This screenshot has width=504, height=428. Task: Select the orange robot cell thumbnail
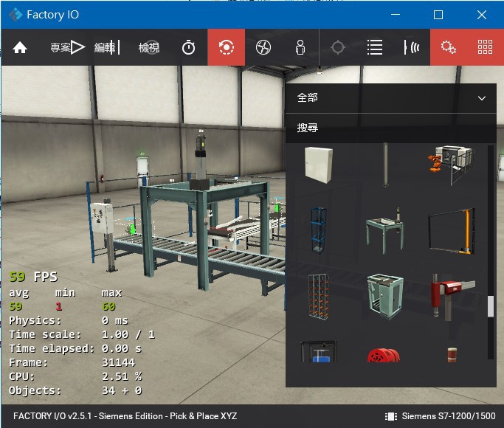[450, 162]
